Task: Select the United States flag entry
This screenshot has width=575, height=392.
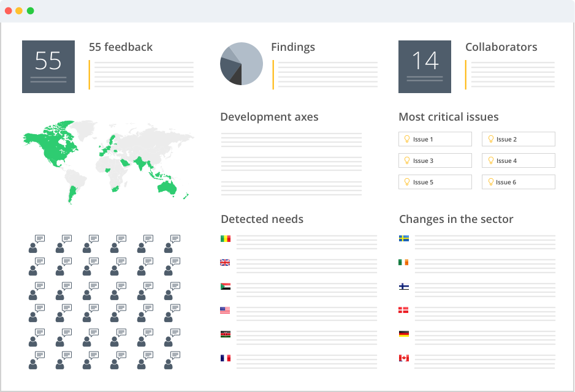Action: 225,311
